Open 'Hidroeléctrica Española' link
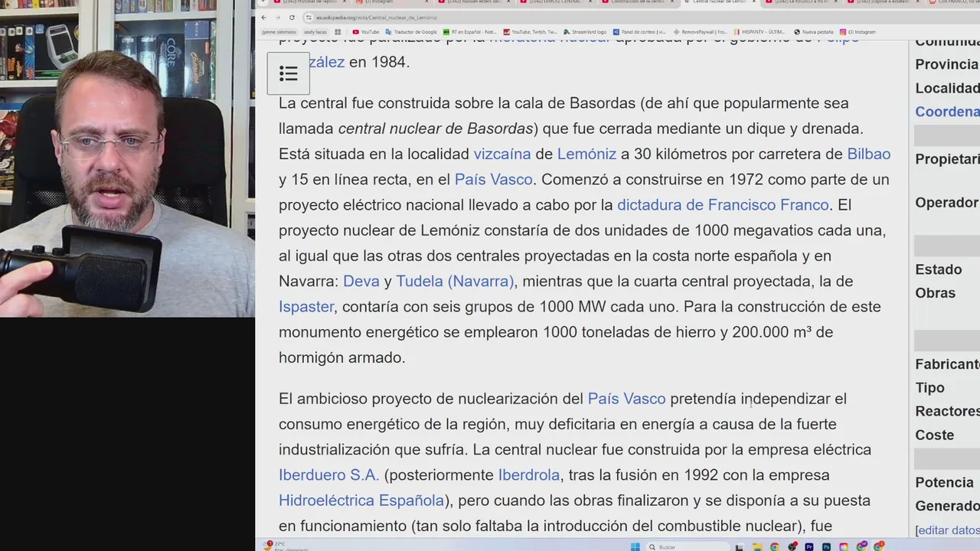The width and height of the screenshot is (980, 551). (361, 500)
